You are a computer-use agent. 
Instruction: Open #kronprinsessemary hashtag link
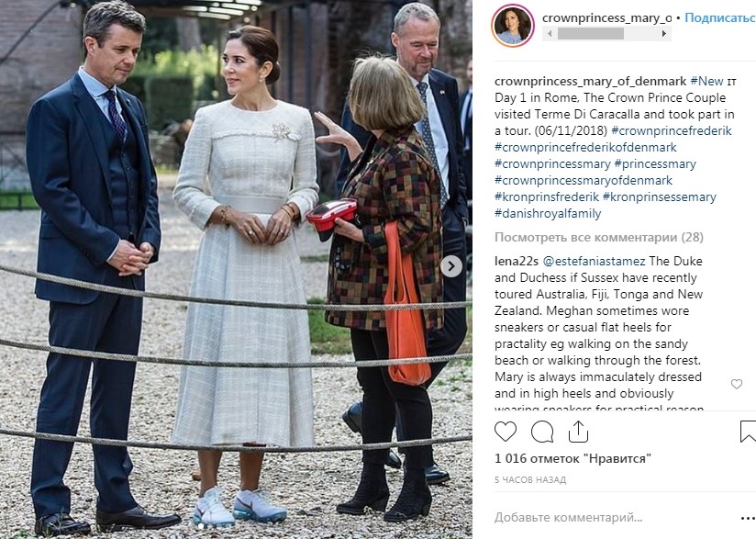click(659, 197)
